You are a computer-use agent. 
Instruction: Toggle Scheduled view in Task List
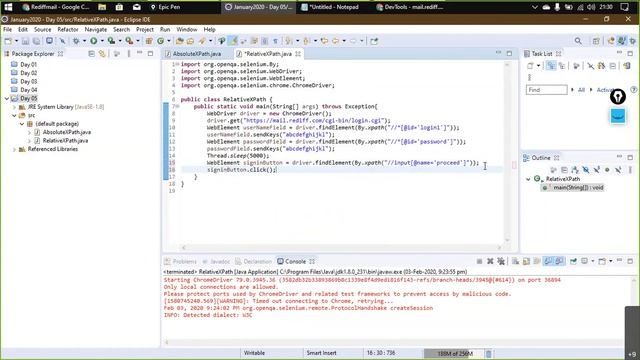coord(562,66)
